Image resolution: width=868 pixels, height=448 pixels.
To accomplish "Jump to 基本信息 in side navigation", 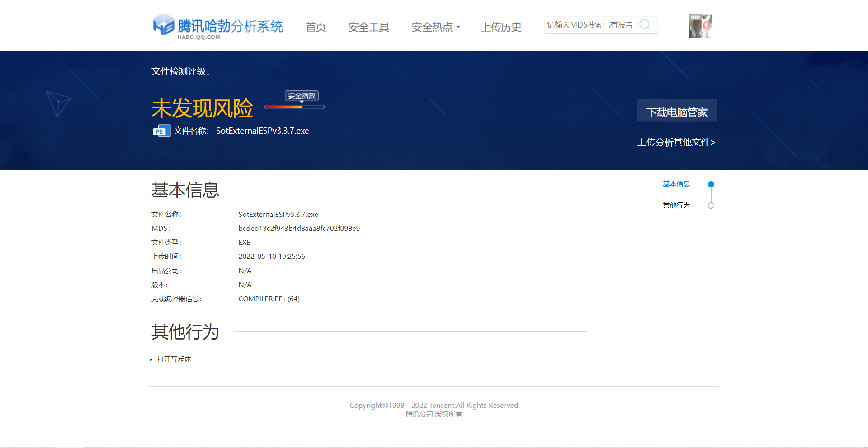I will click(676, 184).
